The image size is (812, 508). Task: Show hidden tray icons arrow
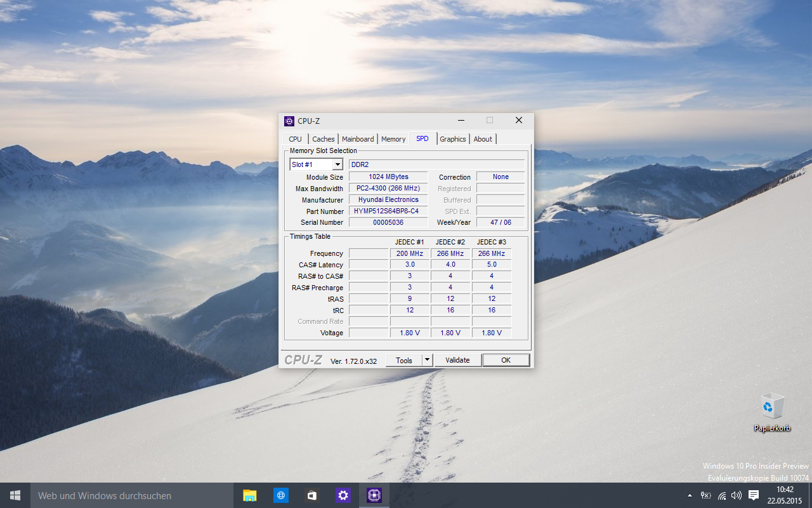coord(690,495)
